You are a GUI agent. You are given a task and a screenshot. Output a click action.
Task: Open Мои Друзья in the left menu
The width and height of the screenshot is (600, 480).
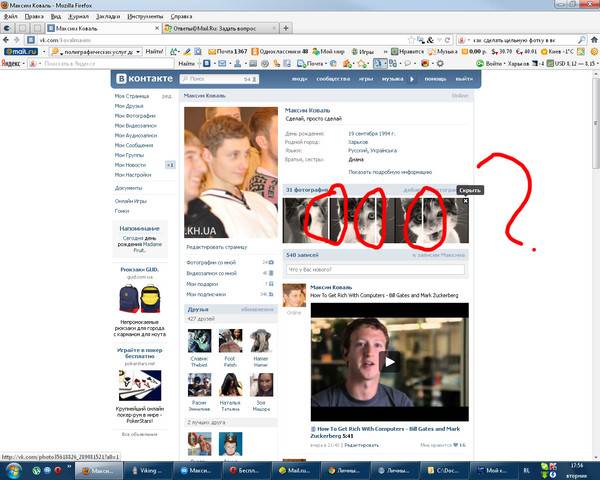point(129,106)
